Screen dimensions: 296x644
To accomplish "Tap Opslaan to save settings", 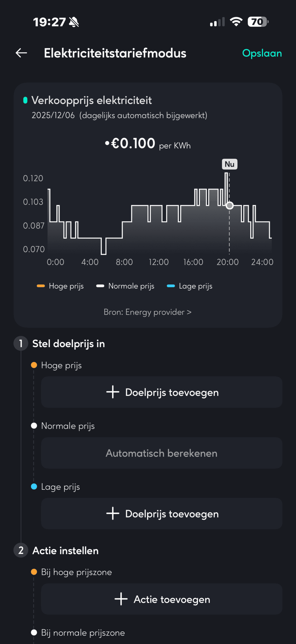I will 262,53.
